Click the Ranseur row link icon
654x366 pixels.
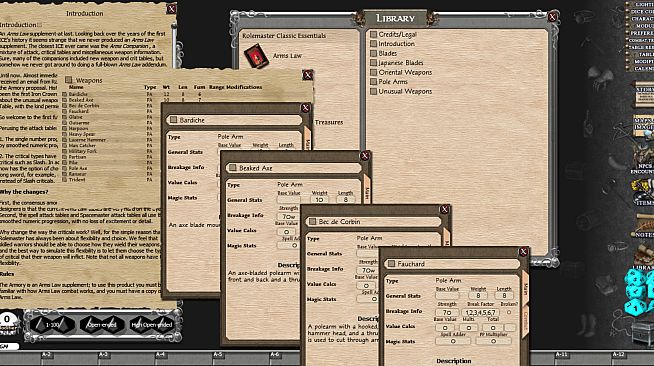tap(65, 174)
